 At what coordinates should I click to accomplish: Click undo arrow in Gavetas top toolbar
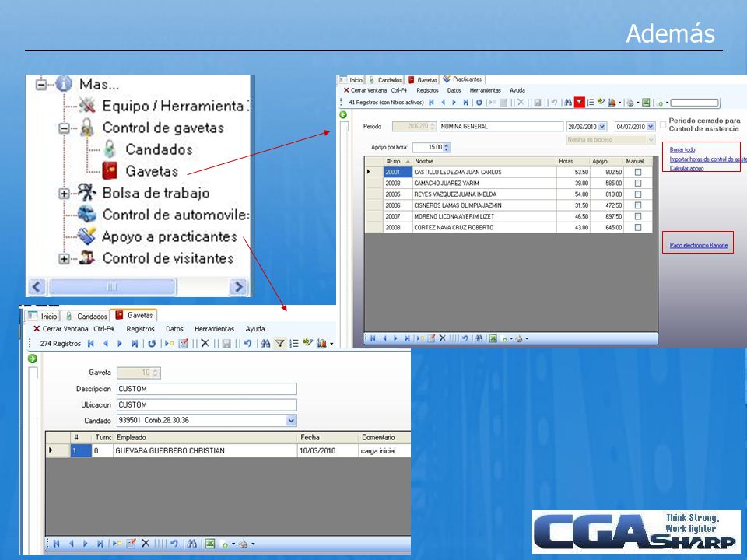pyautogui.click(x=247, y=343)
